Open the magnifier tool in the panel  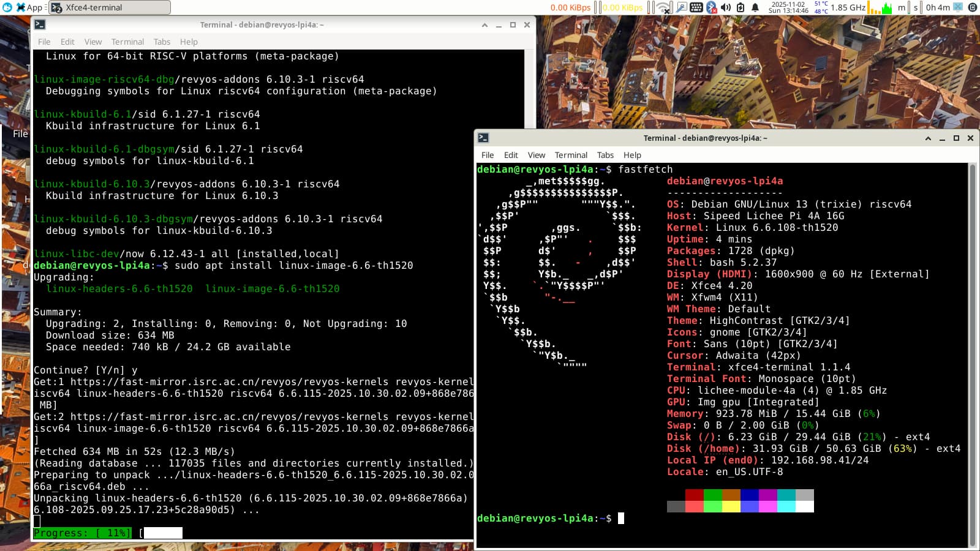[681, 7]
